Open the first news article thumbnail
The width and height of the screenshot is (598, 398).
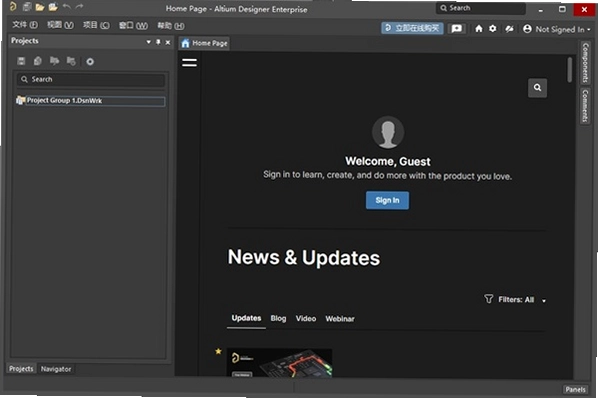click(x=280, y=363)
